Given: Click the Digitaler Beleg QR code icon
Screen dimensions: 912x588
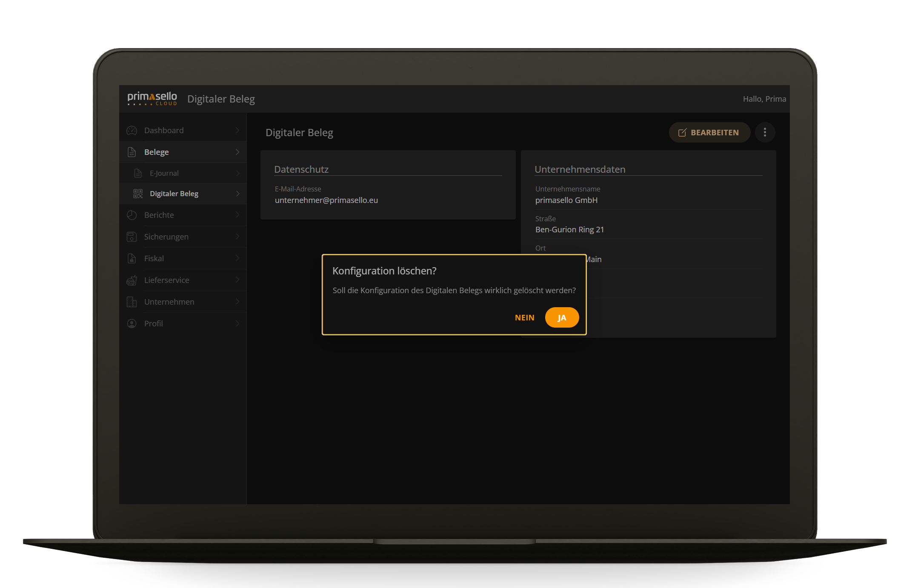Looking at the screenshot, I should click(138, 194).
